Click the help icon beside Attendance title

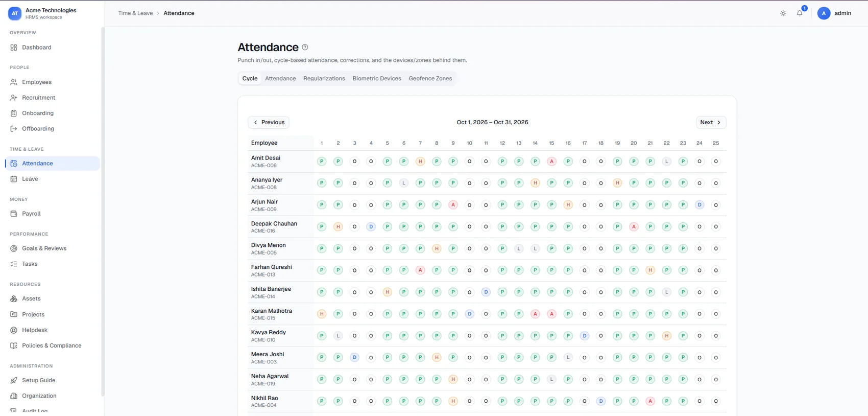click(305, 47)
